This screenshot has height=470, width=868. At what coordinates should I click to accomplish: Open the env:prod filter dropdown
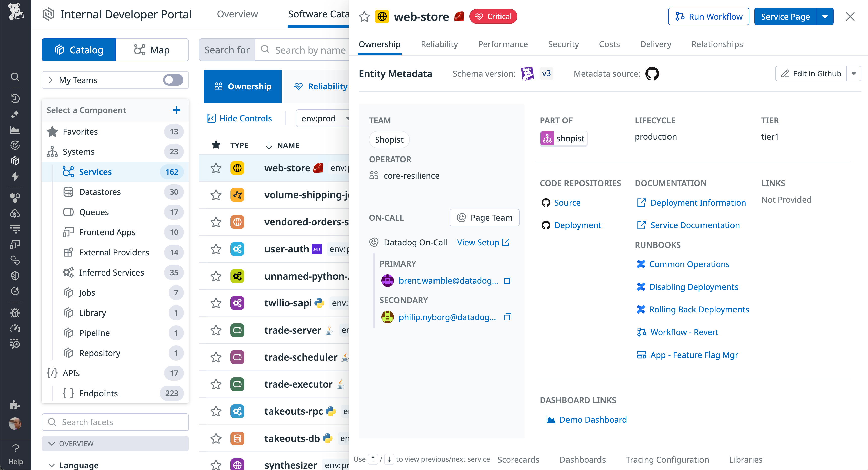click(323, 118)
